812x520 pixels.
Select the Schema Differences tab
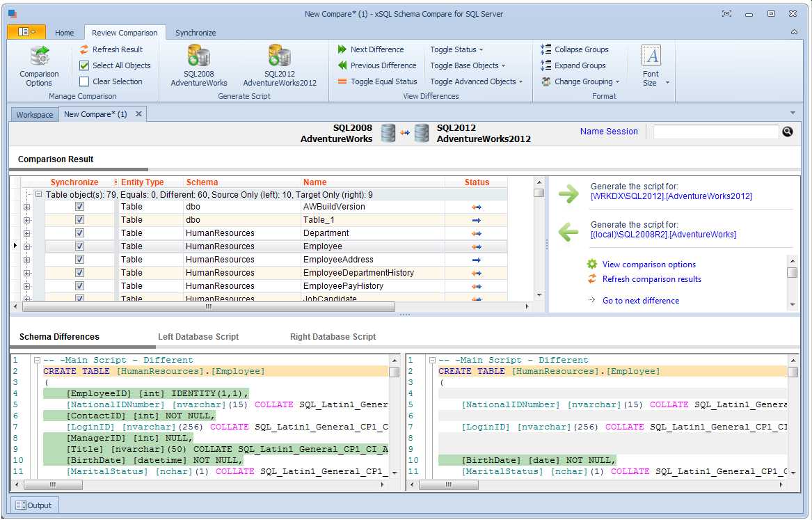(x=59, y=337)
